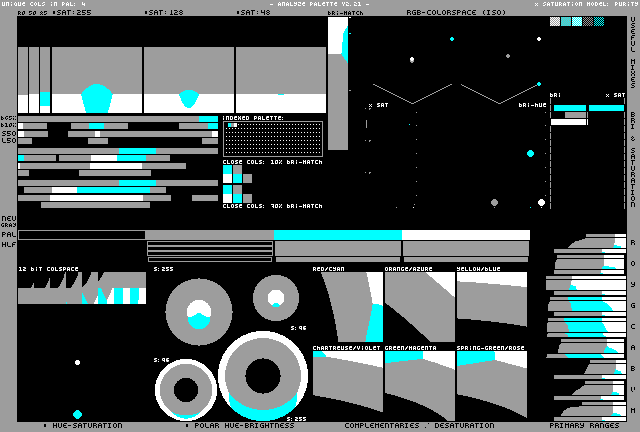Click the Primary Ranges label
Viewport: 640px width, 432px height.
(x=586, y=426)
